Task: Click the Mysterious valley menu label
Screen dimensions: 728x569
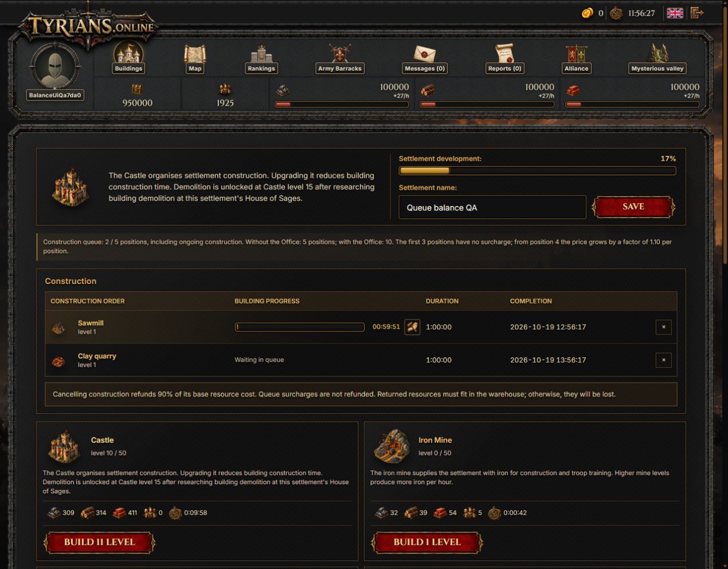Action: [x=657, y=68]
